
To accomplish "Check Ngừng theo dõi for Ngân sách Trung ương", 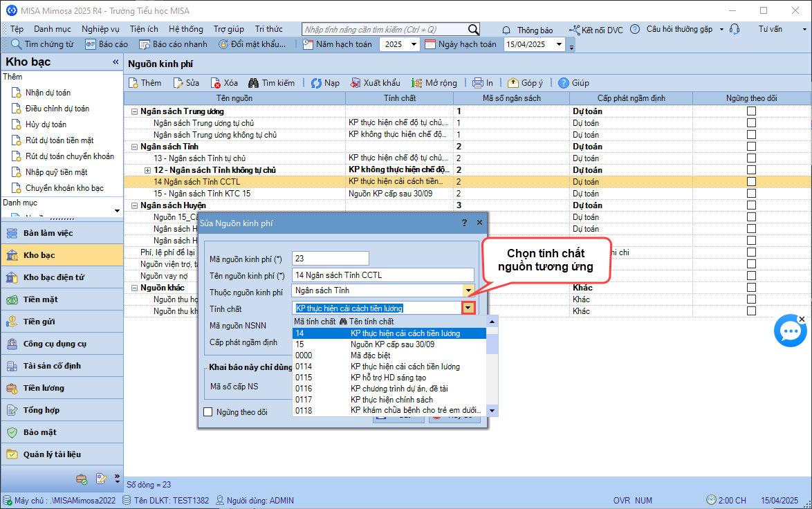I will click(x=751, y=111).
